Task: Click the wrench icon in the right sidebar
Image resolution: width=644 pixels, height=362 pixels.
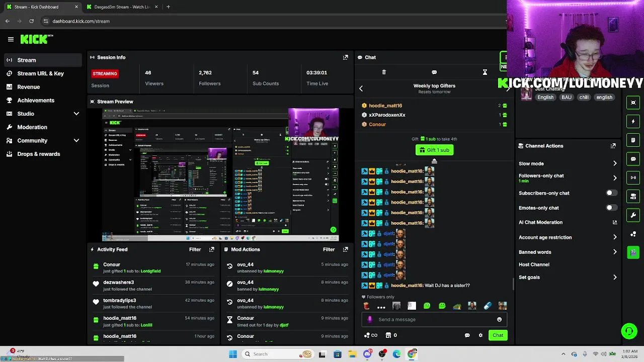Action: point(633,215)
